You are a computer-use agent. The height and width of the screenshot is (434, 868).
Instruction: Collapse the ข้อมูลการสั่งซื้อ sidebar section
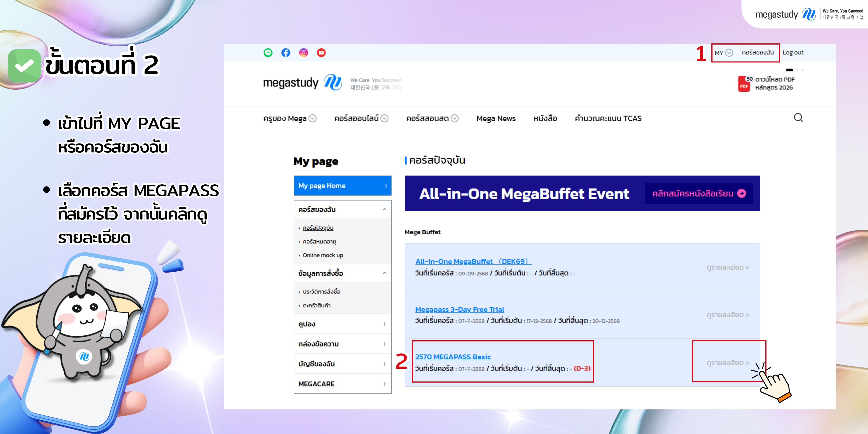[384, 273]
